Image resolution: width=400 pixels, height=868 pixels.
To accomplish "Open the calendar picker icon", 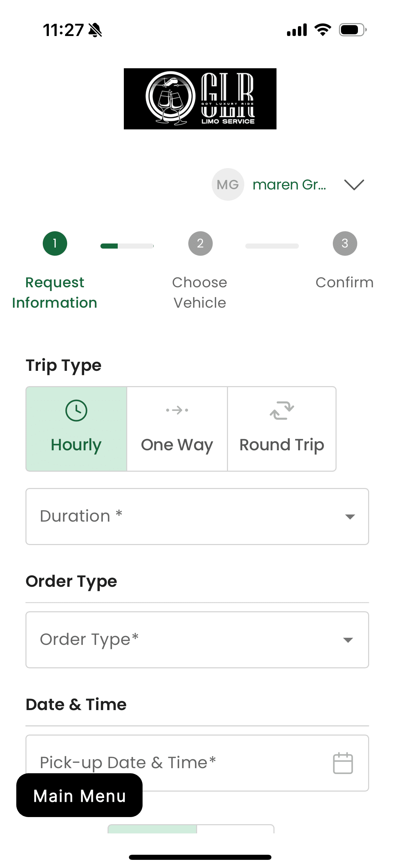I will click(x=343, y=763).
